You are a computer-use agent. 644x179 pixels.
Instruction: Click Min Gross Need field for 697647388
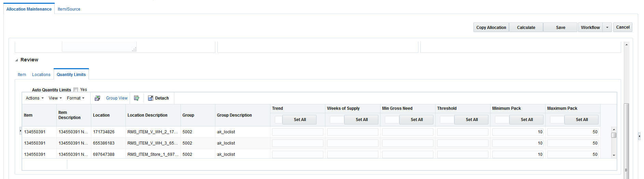pyautogui.click(x=408, y=154)
